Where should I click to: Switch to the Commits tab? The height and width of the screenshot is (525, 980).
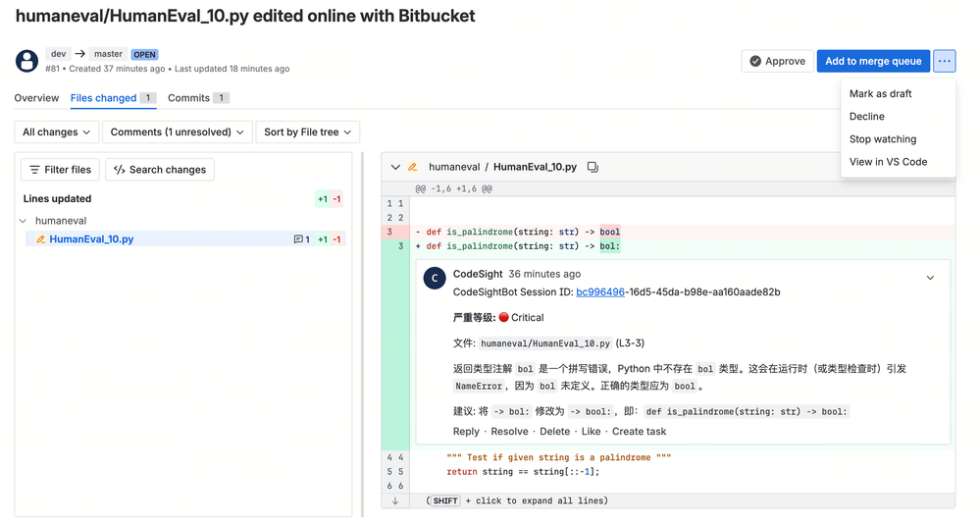point(199,97)
